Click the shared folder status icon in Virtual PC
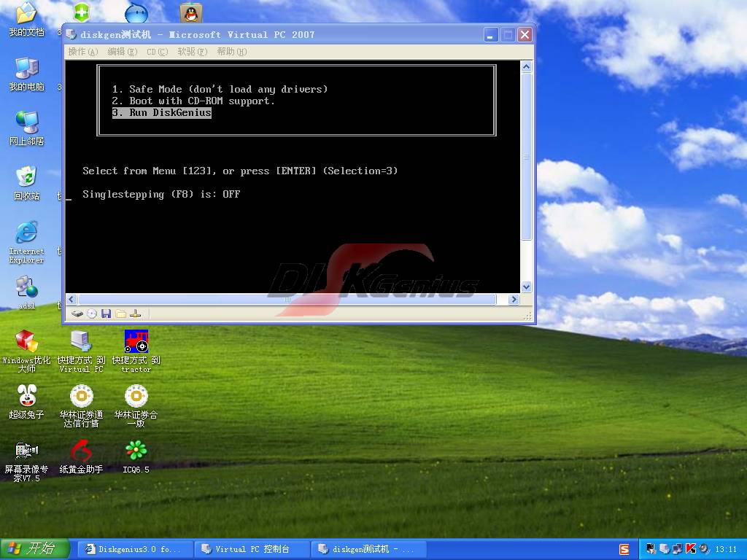The height and width of the screenshot is (560, 747). 121,314
